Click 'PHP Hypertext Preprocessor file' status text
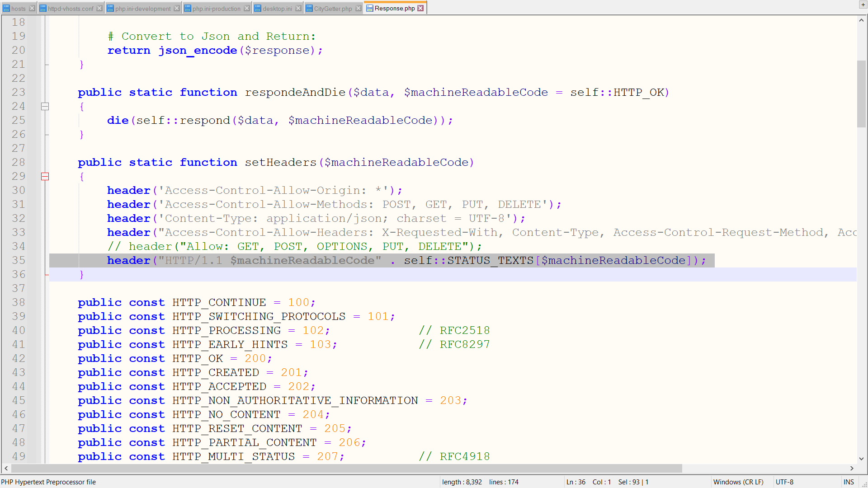The height and width of the screenshot is (488, 868). point(48,482)
